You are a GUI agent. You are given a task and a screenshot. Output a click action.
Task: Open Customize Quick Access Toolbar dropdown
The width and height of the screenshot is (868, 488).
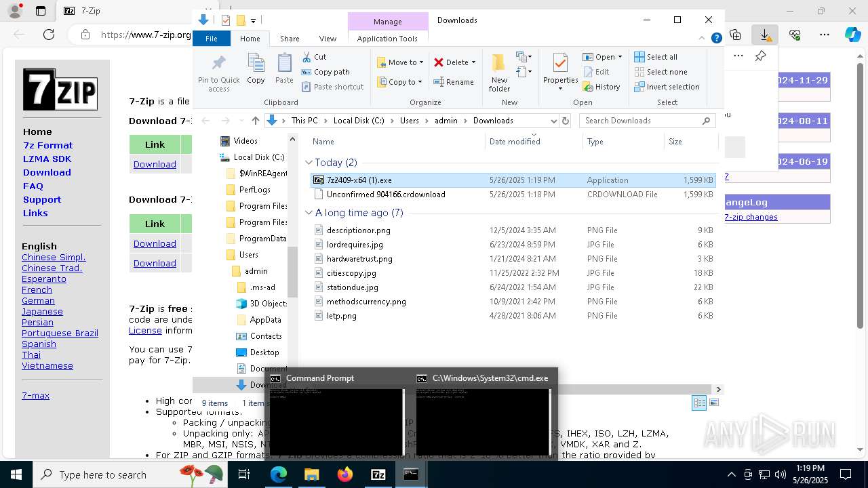(x=253, y=21)
